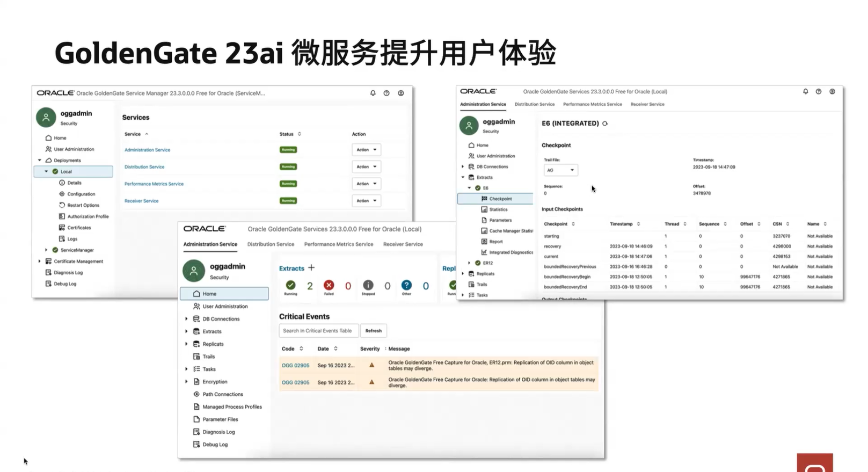Expand Tasks in the Critical Events window sidebar

coord(187,369)
